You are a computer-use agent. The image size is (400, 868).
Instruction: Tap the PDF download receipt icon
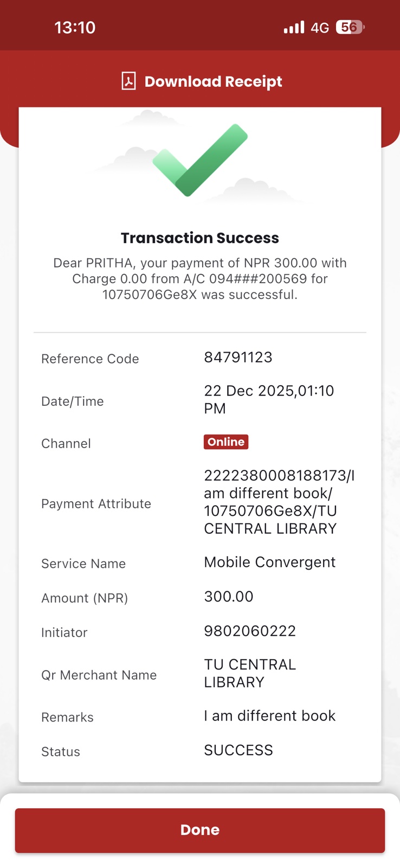click(x=128, y=81)
